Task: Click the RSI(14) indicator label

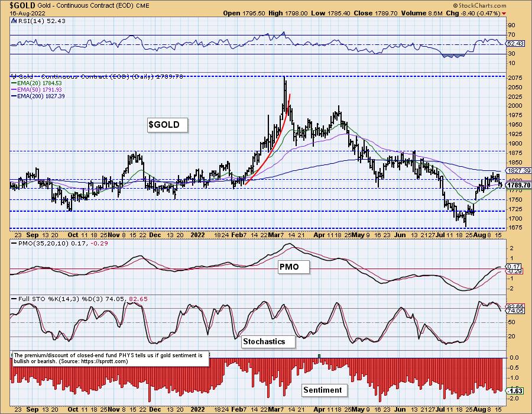Action: click(41, 21)
